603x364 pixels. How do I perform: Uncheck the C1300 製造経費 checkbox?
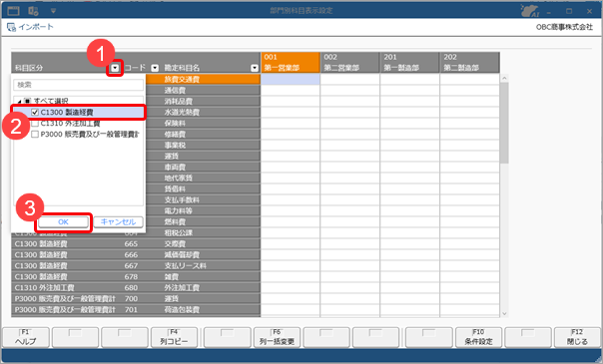pyautogui.click(x=35, y=113)
